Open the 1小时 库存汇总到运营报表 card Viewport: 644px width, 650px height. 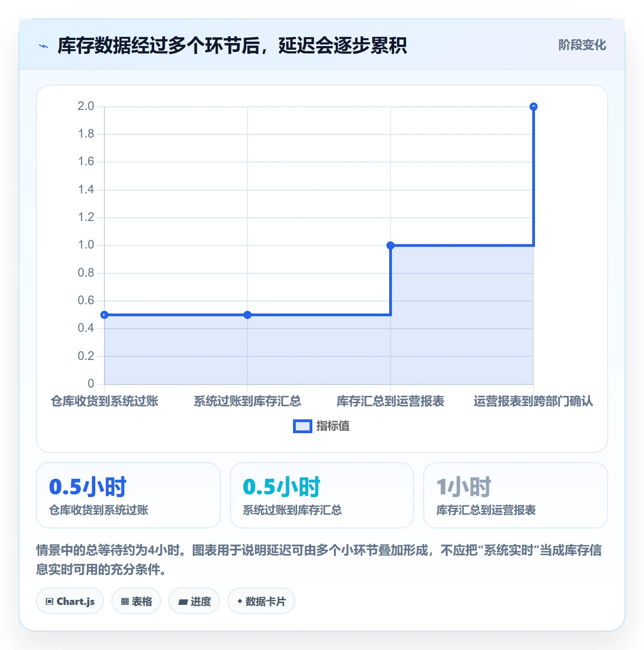coord(516,495)
